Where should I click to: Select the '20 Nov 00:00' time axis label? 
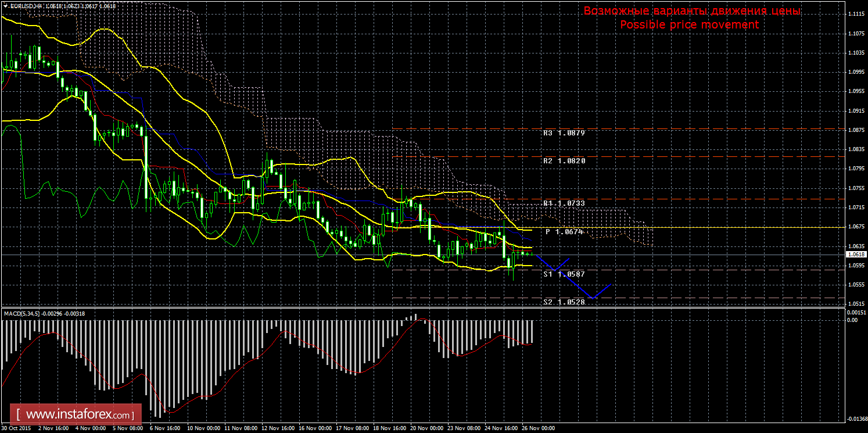click(x=426, y=428)
